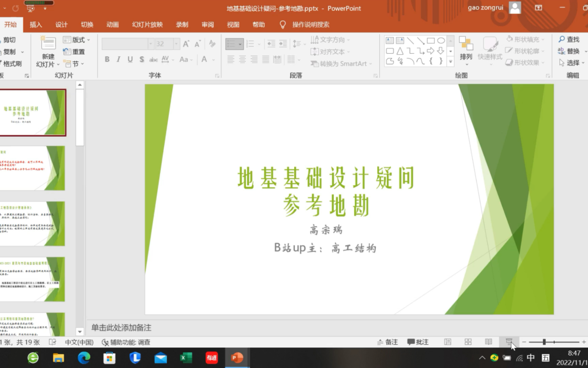Toggle center text alignment
588x368 pixels.
[242, 59]
